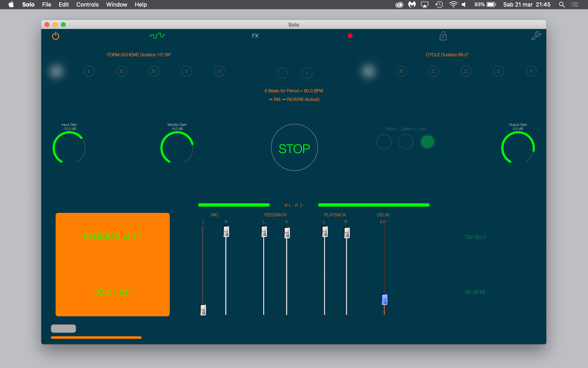This screenshot has height=368, width=588.
Task: Select form-scheme II
Action: click(89, 71)
